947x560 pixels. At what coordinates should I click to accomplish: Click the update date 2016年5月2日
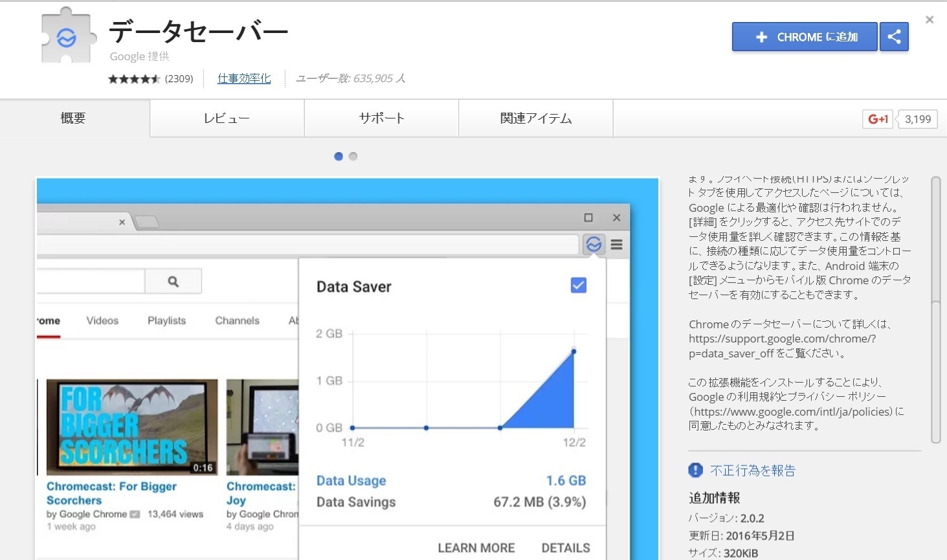pos(760,535)
